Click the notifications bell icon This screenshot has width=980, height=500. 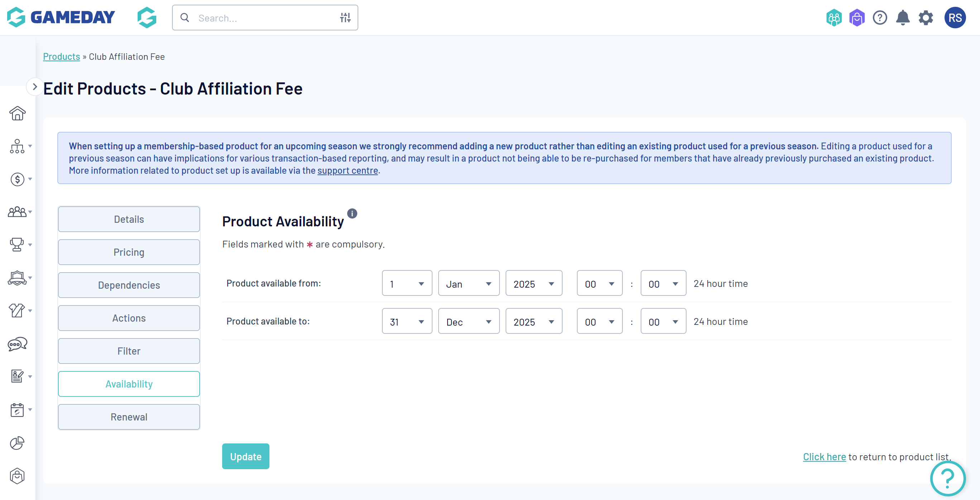pyautogui.click(x=902, y=18)
